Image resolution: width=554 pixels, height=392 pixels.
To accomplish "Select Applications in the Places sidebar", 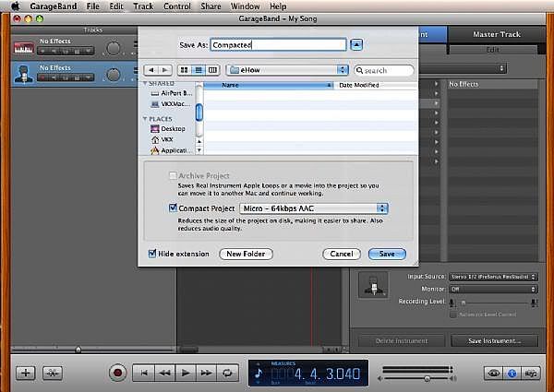I will [172, 150].
